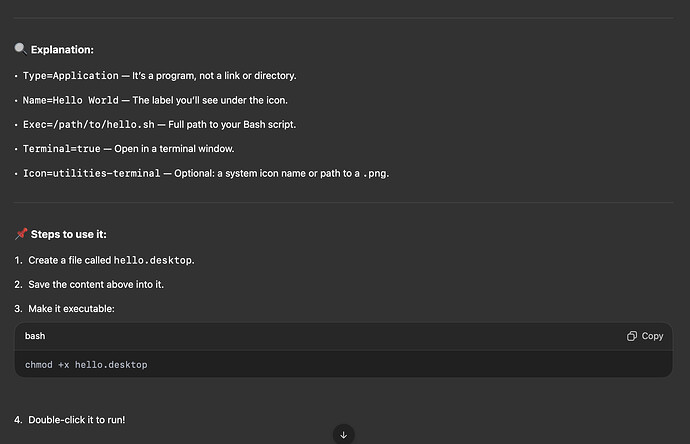Click the 'bash' language label of code block

pos(35,336)
